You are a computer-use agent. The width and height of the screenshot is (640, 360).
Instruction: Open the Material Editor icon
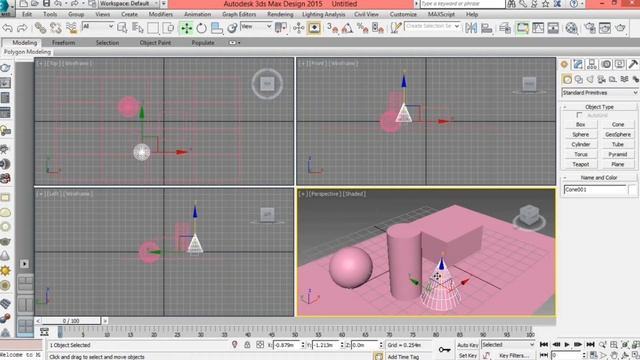571,28
